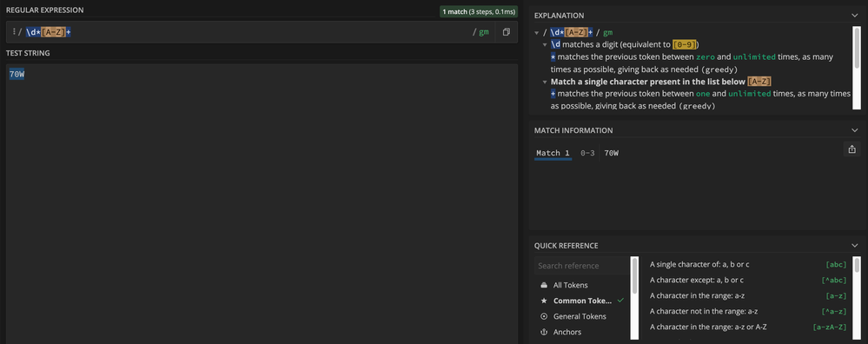868x344 pixels.
Task: Click the [abc] token
Action: pyautogui.click(x=836, y=264)
